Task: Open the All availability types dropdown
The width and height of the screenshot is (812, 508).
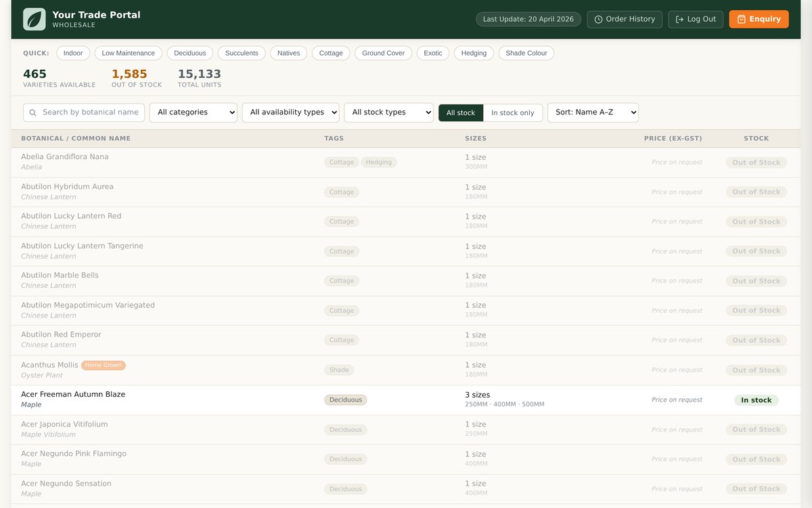Action: 291,112
